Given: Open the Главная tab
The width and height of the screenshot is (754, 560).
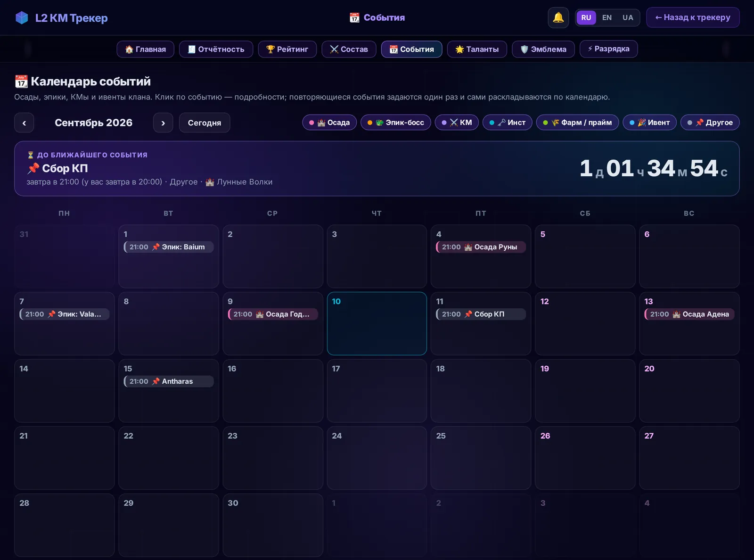Looking at the screenshot, I should click(145, 49).
